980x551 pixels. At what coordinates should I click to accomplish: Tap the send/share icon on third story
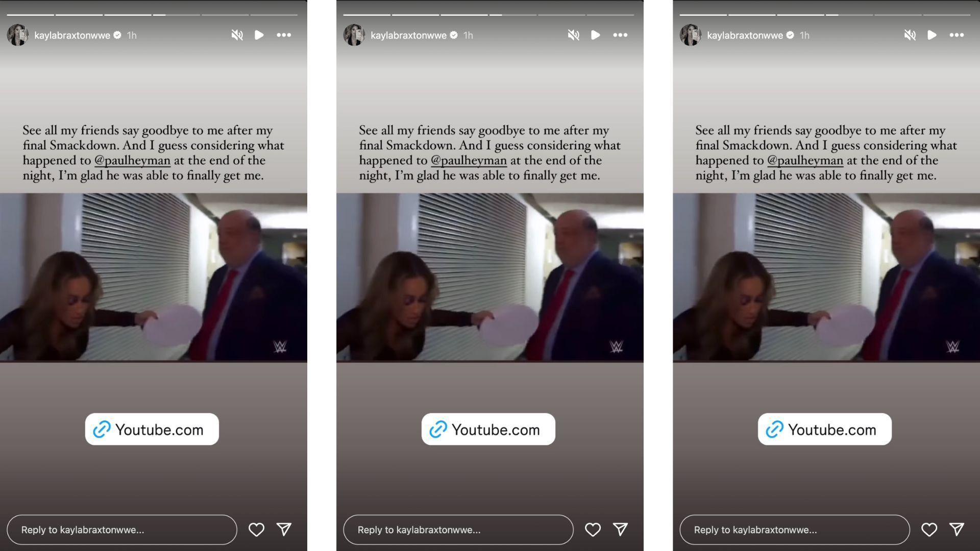pos(957,530)
